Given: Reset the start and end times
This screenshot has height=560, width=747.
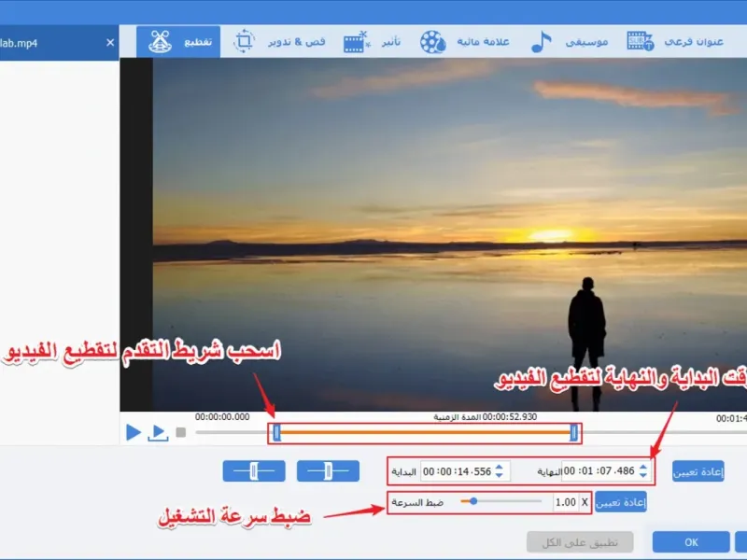Looking at the screenshot, I should pyautogui.click(x=698, y=471).
